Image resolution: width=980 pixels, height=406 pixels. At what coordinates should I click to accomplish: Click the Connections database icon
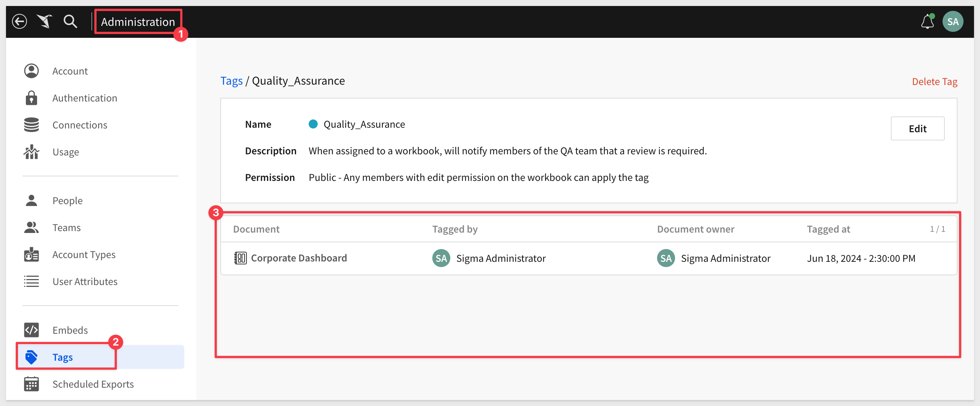point(31,125)
